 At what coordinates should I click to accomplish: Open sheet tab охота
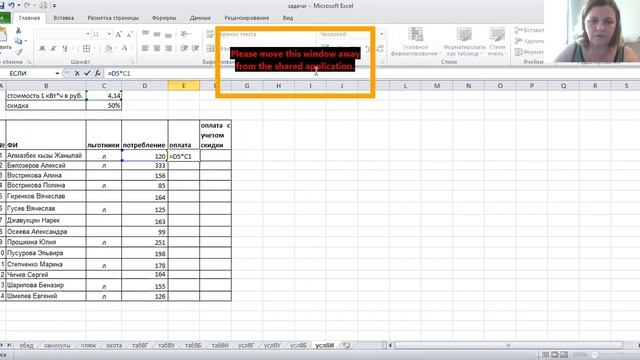114,345
